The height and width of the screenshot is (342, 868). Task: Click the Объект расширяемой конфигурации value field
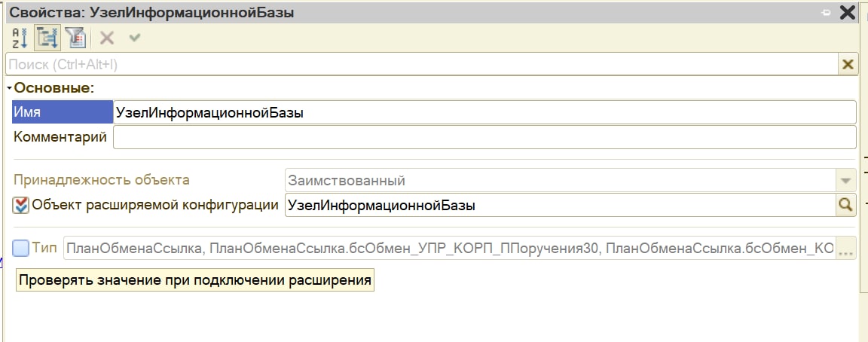pos(559,205)
